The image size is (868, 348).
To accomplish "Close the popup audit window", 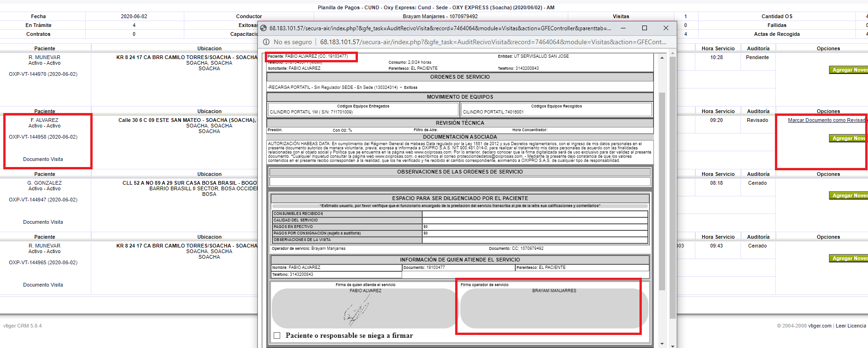I will pyautogui.click(x=666, y=28).
